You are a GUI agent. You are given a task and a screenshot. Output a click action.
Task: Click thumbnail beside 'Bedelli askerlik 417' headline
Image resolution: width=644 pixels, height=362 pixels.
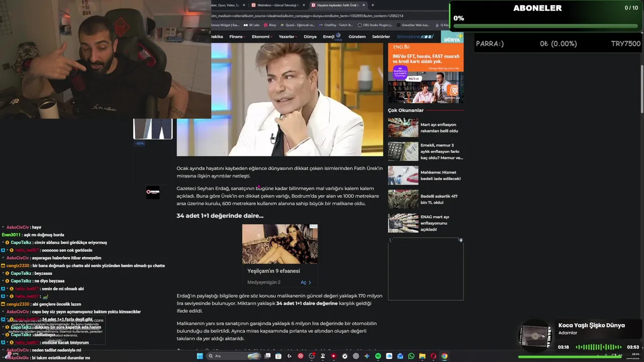pyautogui.click(x=403, y=199)
